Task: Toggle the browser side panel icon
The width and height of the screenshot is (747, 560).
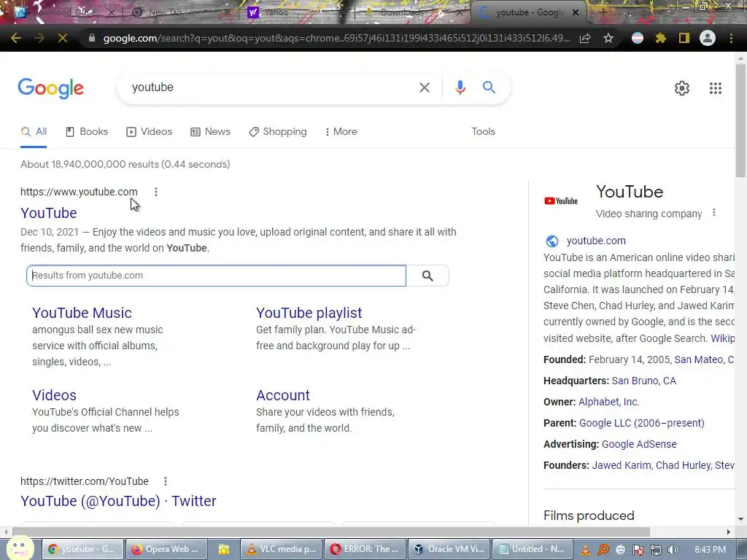Action: [684, 38]
